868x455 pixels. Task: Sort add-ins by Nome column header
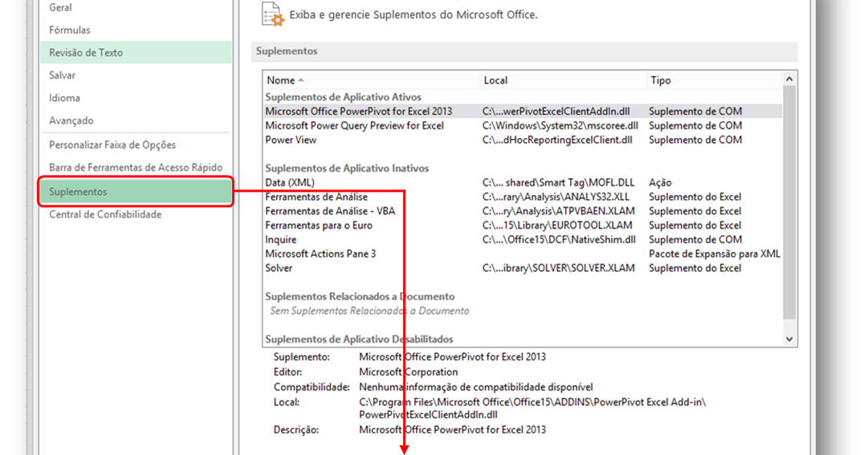[371, 80]
